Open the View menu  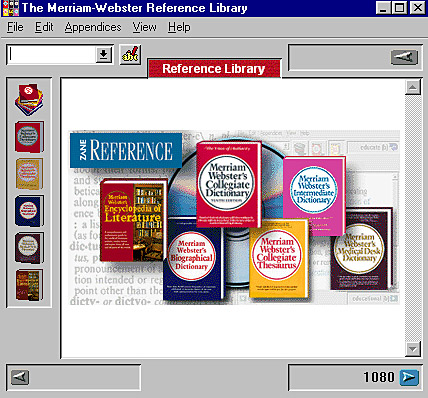pyautogui.click(x=144, y=27)
